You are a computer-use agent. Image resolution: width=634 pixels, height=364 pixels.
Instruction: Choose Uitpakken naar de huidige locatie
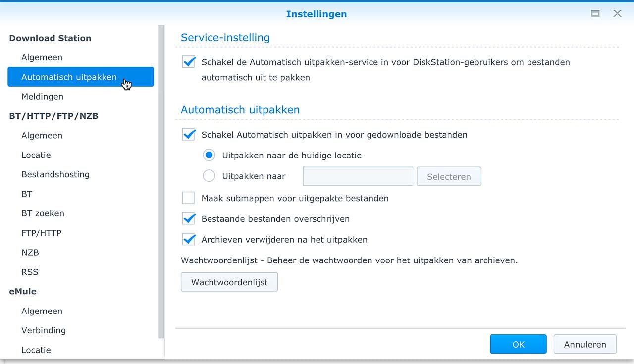coord(209,155)
